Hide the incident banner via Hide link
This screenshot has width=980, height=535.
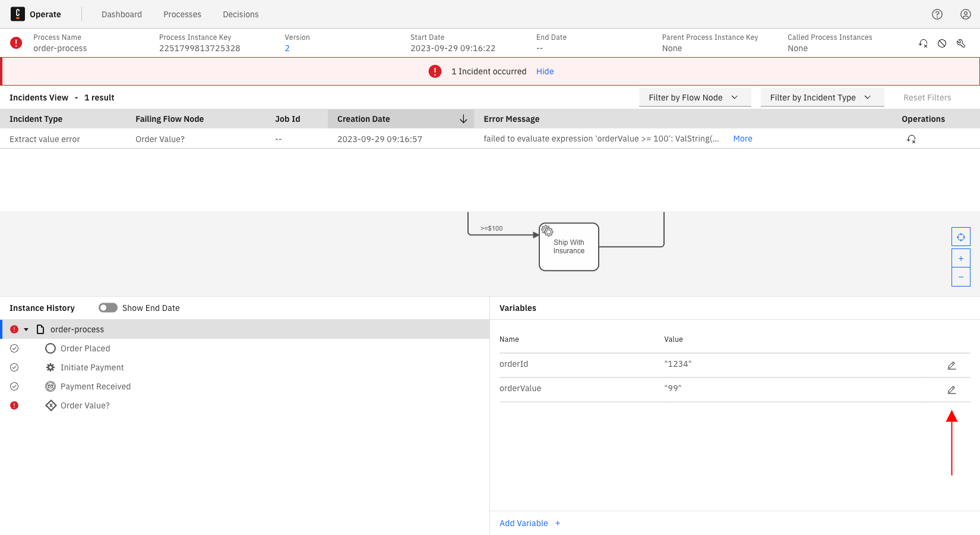tap(545, 71)
